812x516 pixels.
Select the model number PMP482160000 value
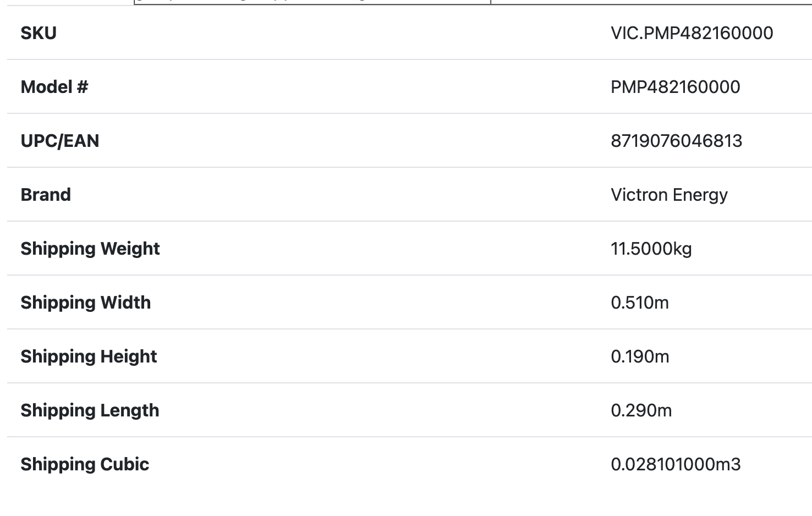point(675,87)
